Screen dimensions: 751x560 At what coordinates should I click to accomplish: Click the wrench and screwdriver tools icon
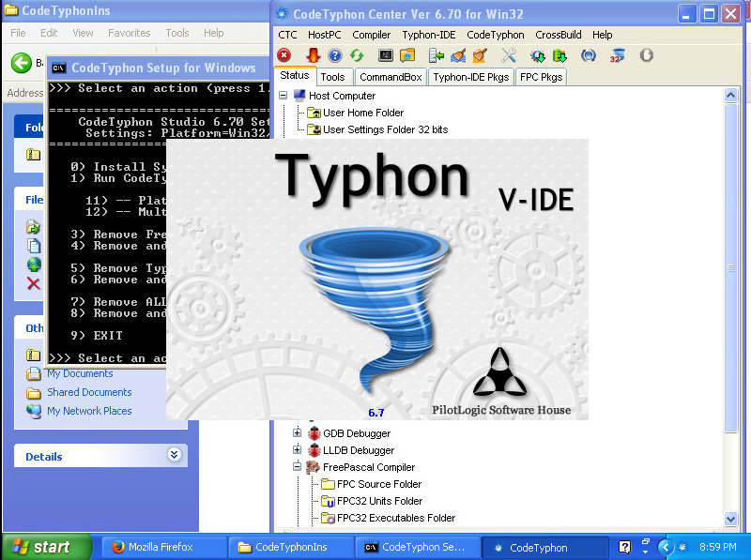[510, 56]
